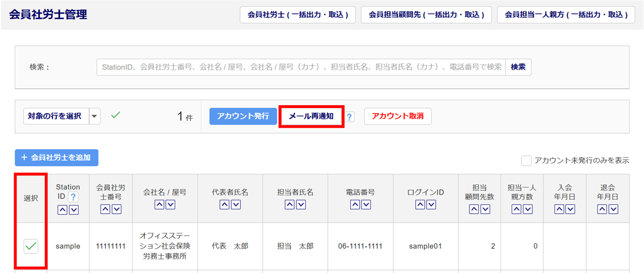Sort Station ID column ascending
Image resolution: width=644 pixels, height=273 pixels.
pyautogui.click(x=62, y=210)
